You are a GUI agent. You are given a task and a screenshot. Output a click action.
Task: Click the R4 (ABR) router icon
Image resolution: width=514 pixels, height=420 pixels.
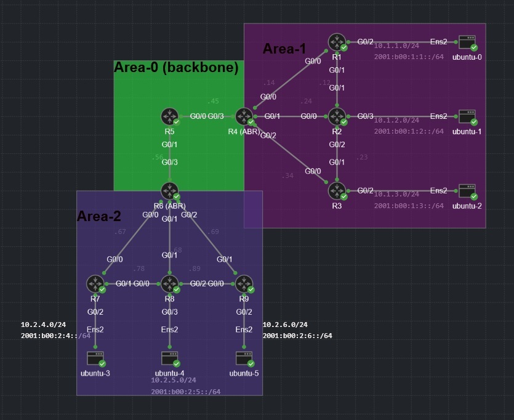coord(244,116)
